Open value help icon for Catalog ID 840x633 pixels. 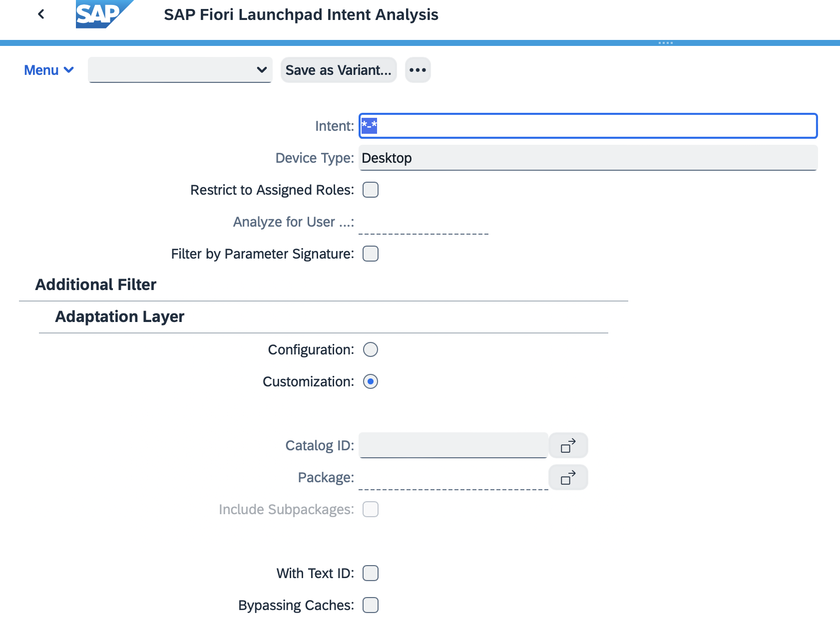(x=568, y=445)
